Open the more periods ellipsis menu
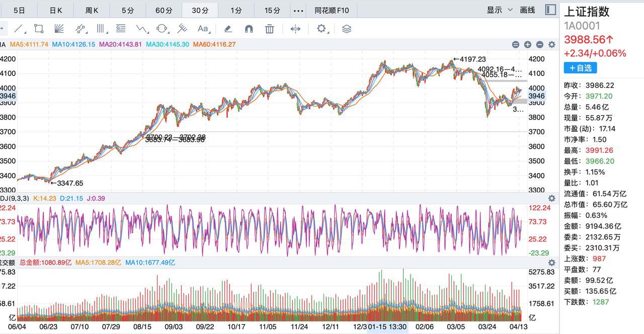This screenshot has height=334, width=644. 298,10
